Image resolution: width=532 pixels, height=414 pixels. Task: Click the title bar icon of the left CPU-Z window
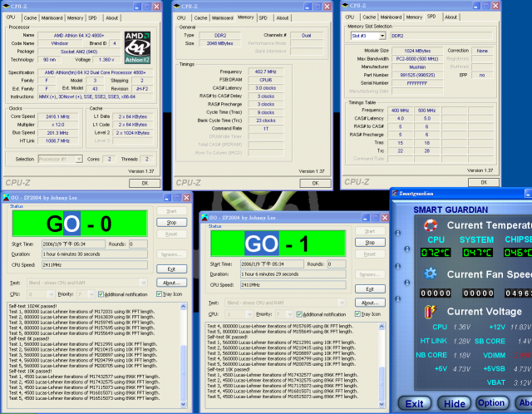6,7
